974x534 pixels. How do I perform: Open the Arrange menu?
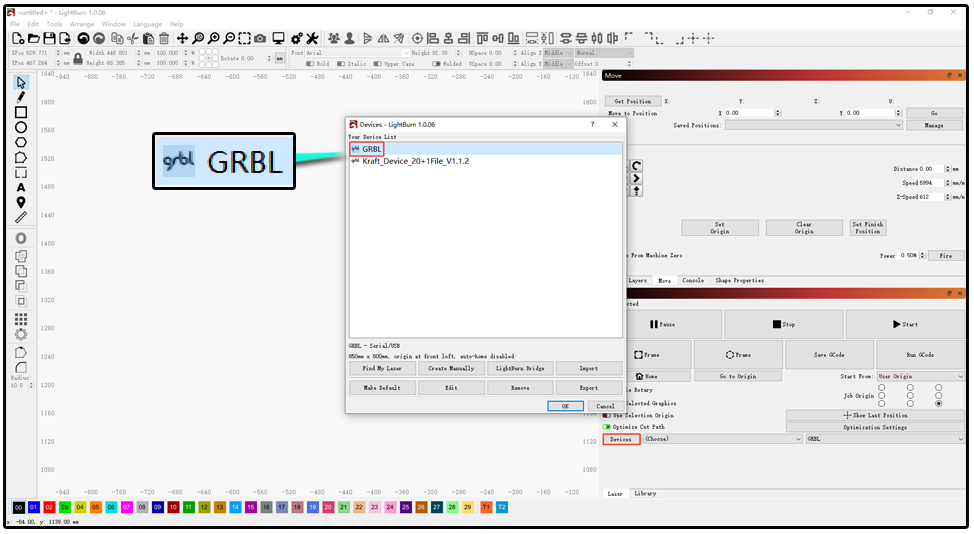pyautogui.click(x=82, y=24)
